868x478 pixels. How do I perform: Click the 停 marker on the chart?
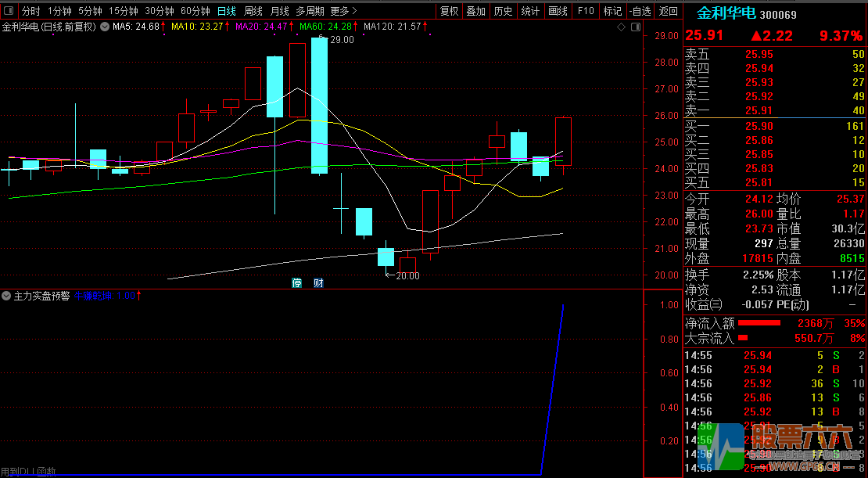click(297, 282)
